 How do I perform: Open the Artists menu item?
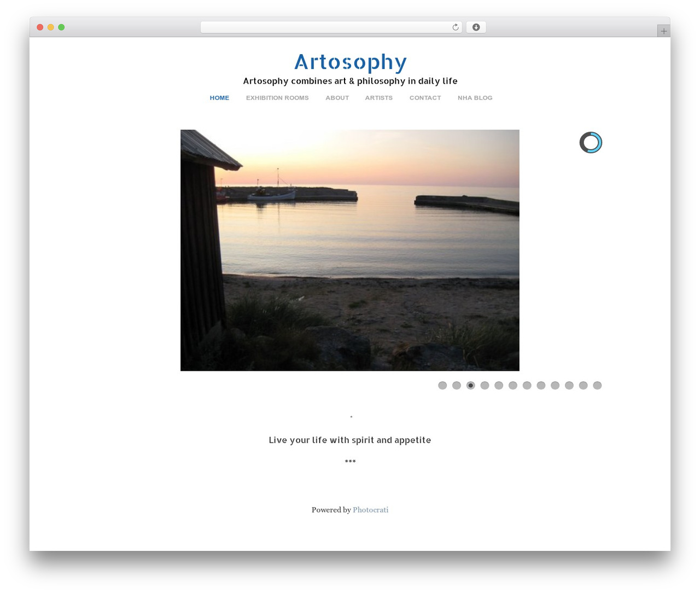coord(379,98)
